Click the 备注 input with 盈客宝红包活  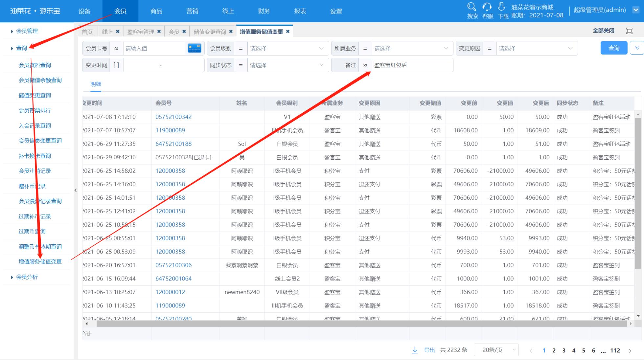tap(412, 65)
